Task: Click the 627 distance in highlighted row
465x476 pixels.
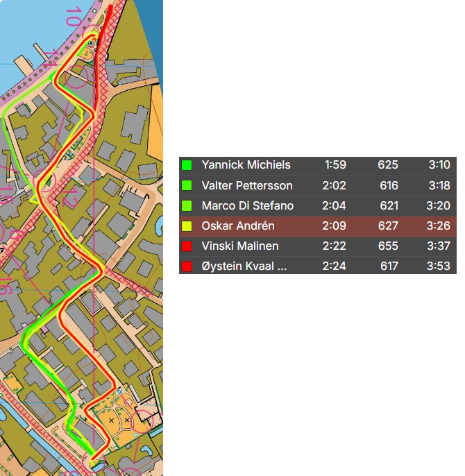Action: pyautogui.click(x=388, y=226)
